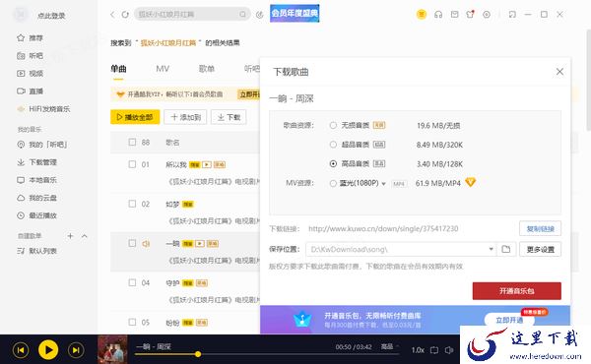The image size is (591, 364).
Task: Check the box for song 05 纷纷
Action: (132, 322)
